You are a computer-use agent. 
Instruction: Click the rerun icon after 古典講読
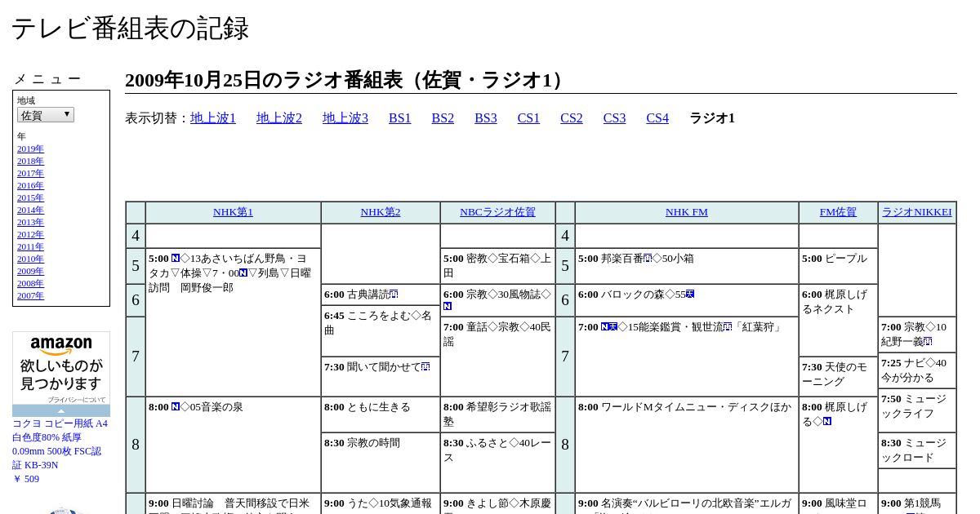(x=394, y=294)
